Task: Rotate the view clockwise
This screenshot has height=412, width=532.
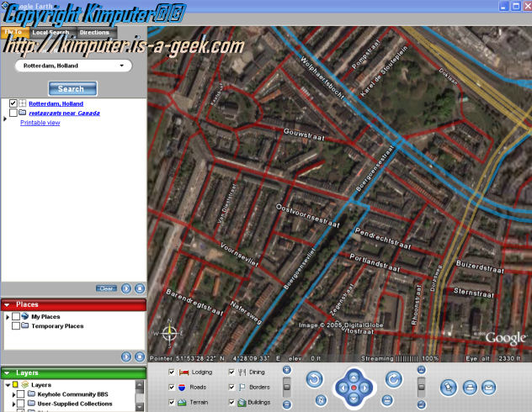Action: tap(394, 379)
